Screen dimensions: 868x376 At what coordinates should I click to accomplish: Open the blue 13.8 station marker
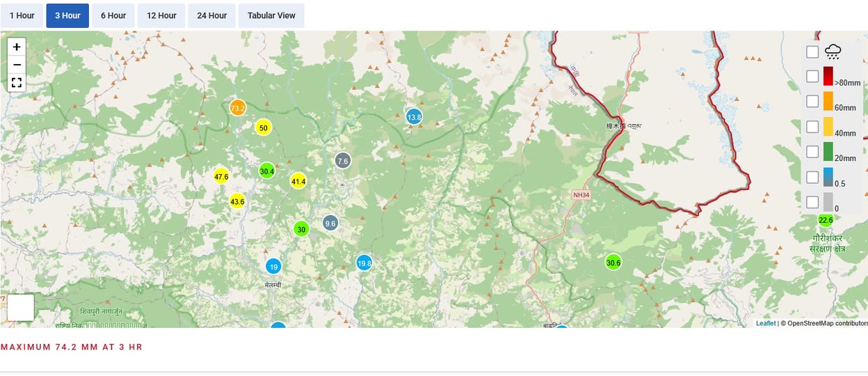(414, 117)
